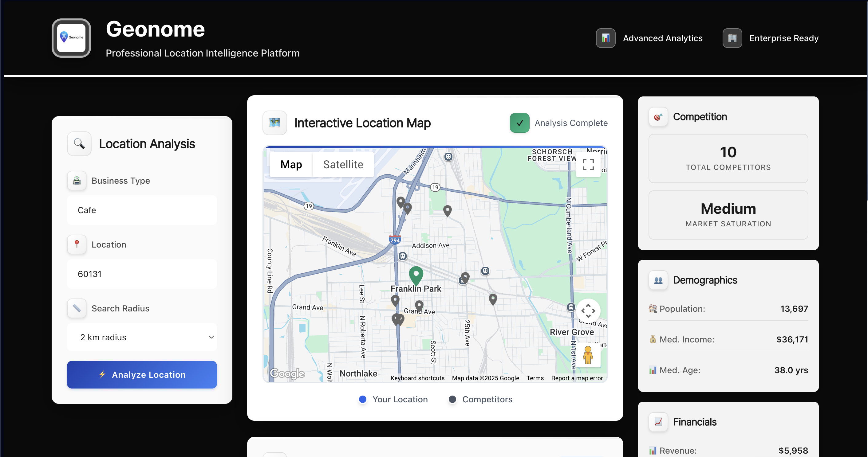
Task: Click the Street View pegman icon
Action: point(588,355)
